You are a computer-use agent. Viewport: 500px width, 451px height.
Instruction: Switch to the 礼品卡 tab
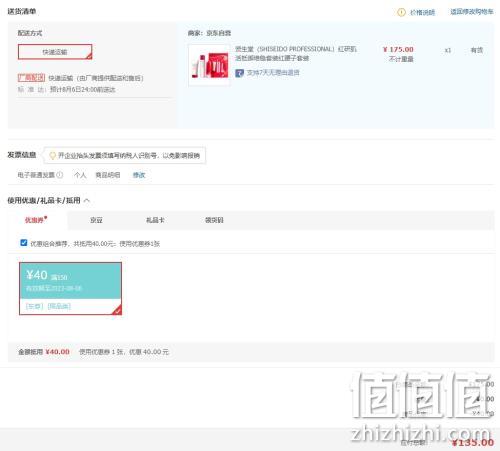point(155,220)
